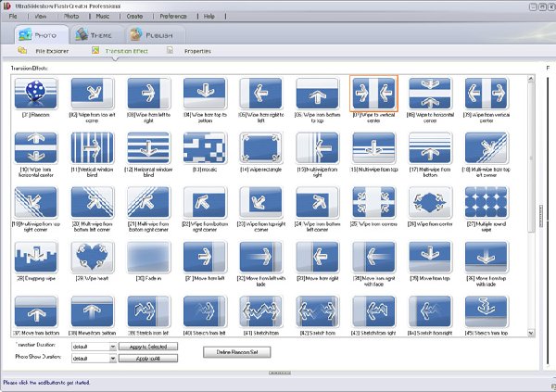Open the Help menu
556x392 pixels.
click(x=208, y=17)
